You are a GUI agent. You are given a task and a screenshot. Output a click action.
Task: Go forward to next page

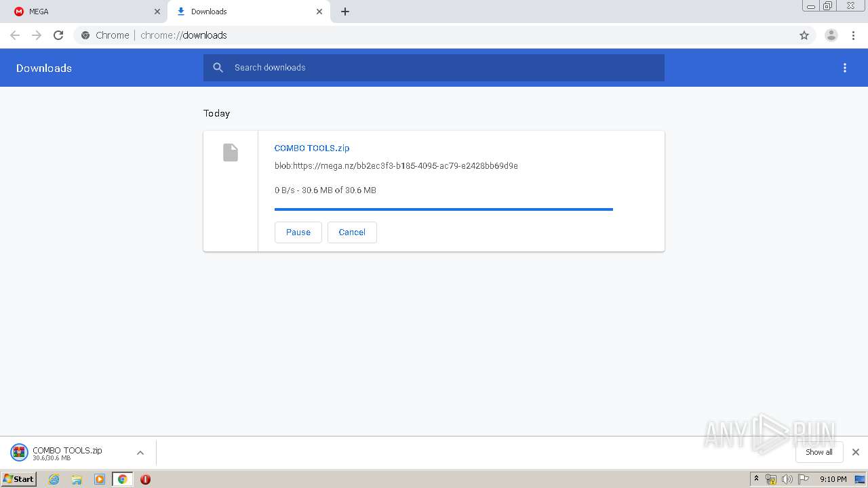37,35
